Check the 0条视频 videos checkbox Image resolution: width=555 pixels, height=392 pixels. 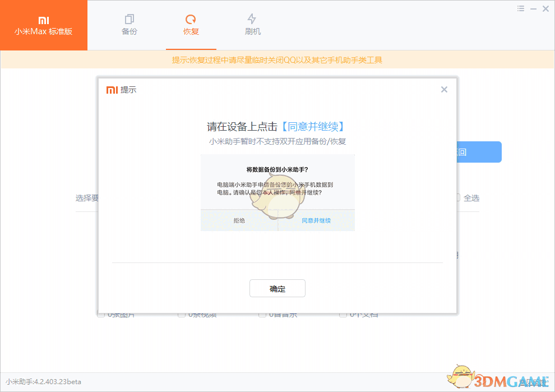click(x=181, y=314)
